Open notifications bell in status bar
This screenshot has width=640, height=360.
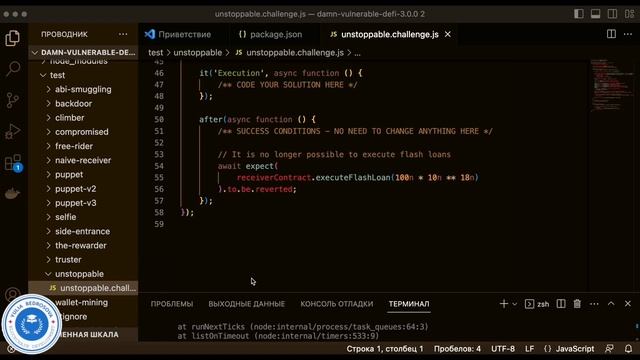[x=628, y=349]
